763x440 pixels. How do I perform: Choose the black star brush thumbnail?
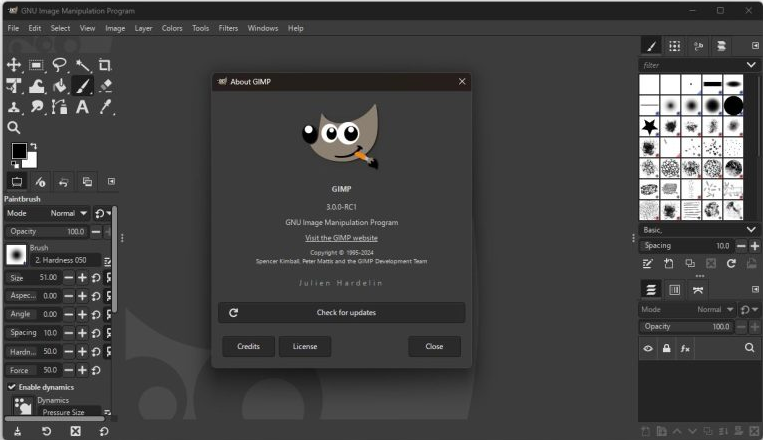[x=649, y=127]
